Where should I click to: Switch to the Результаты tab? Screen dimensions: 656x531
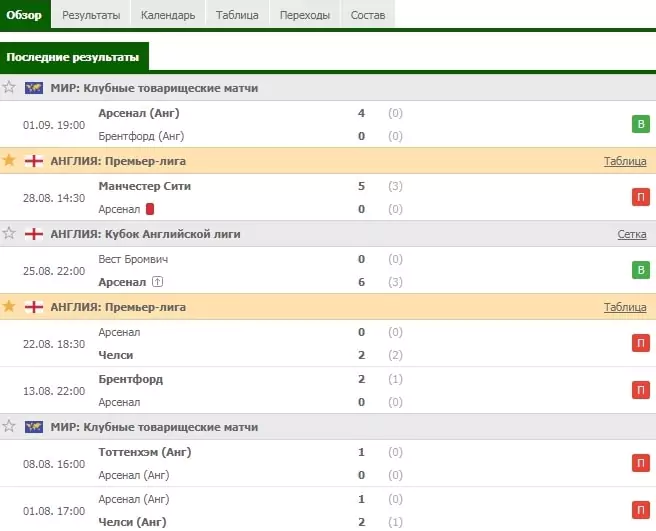[91, 15]
